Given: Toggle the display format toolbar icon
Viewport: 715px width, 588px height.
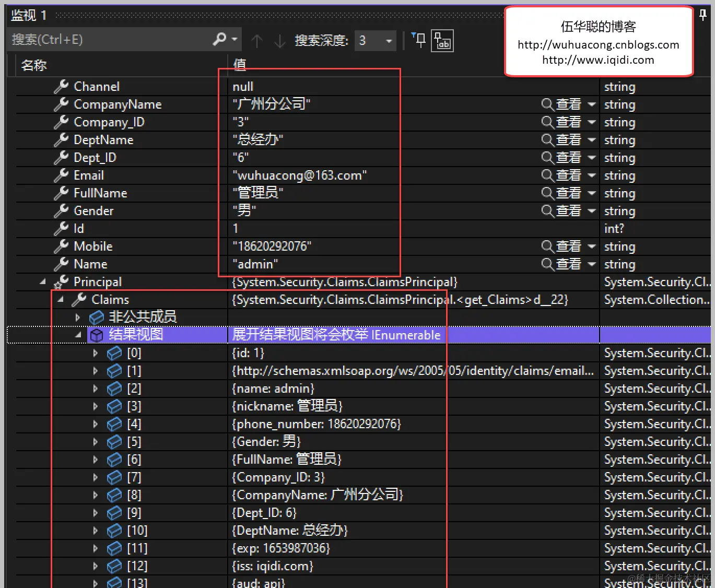Looking at the screenshot, I should (442, 40).
